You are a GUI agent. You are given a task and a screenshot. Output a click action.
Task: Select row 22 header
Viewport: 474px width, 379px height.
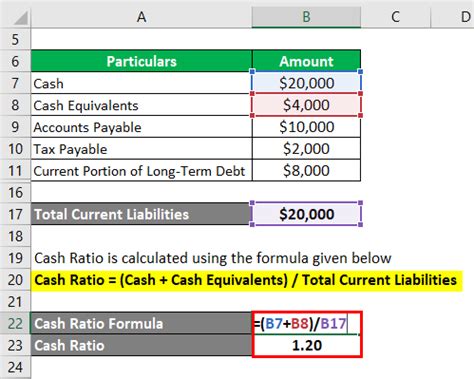click(x=15, y=323)
